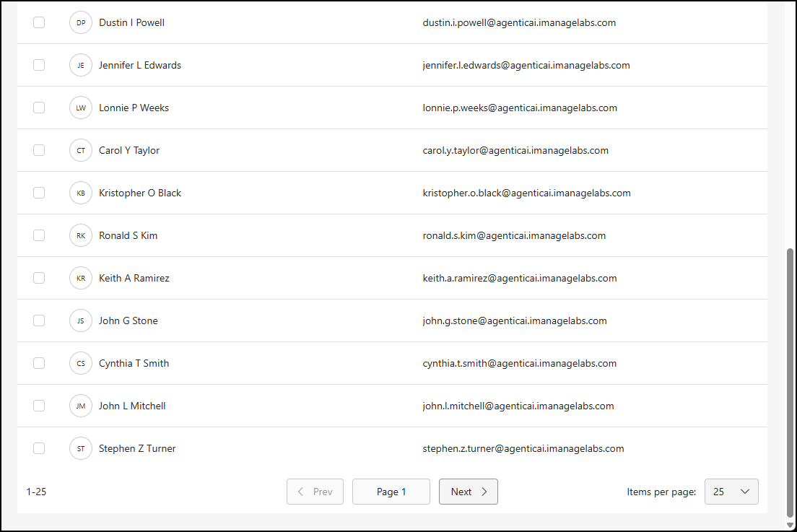Enable the checkbox for Cynthia T Smith

tap(39, 363)
